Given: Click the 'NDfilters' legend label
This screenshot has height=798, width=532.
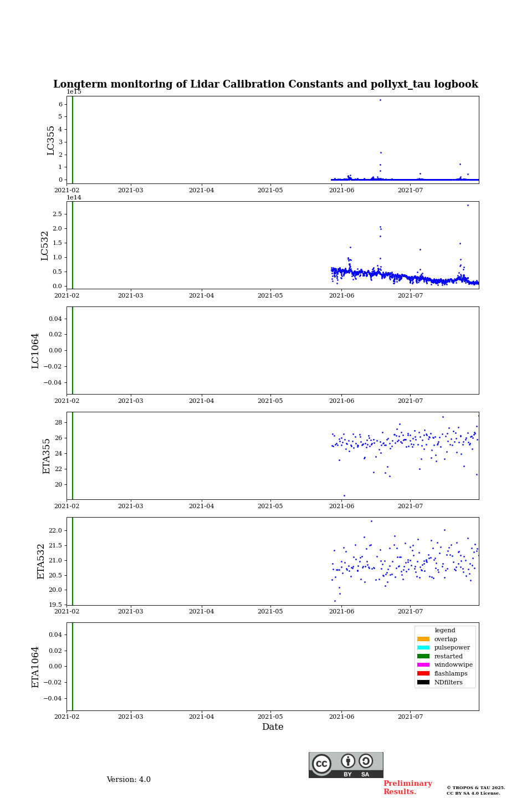Looking at the screenshot, I should (x=448, y=682).
